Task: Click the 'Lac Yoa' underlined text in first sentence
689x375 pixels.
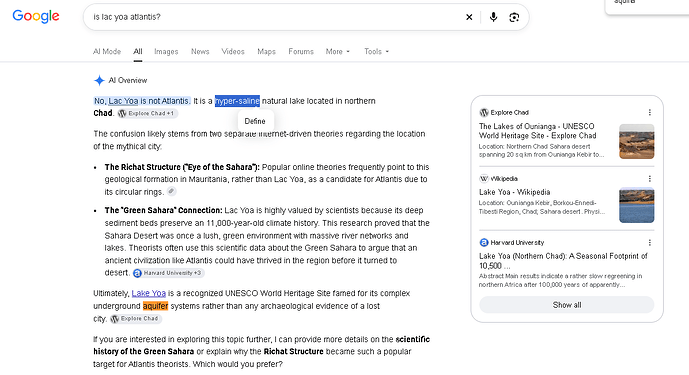Action: (123, 101)
